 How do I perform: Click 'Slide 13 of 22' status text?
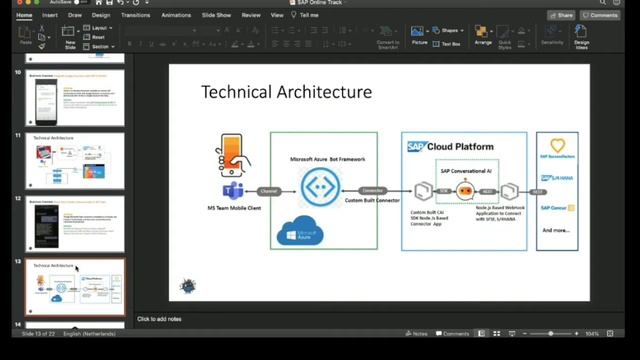(38, 333)
